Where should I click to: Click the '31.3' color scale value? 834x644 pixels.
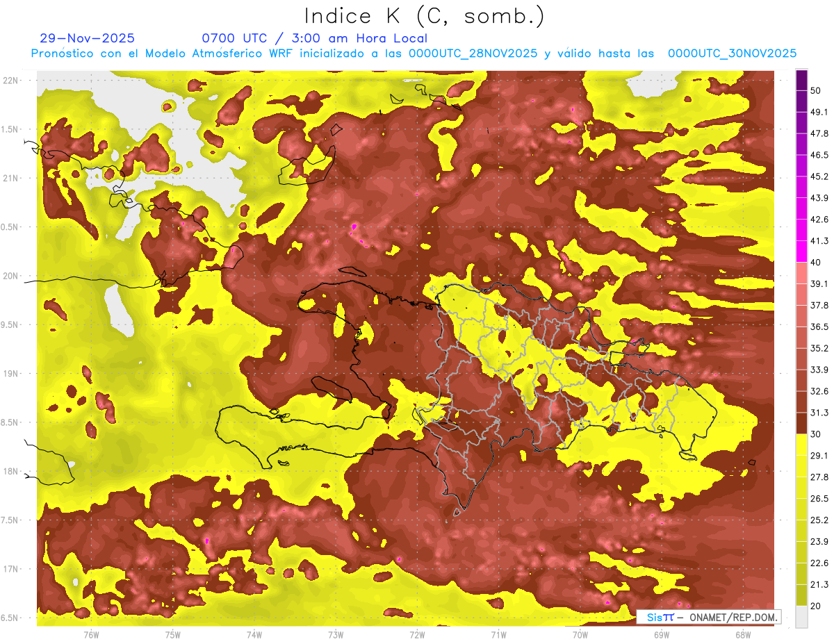tap(819, 413)
